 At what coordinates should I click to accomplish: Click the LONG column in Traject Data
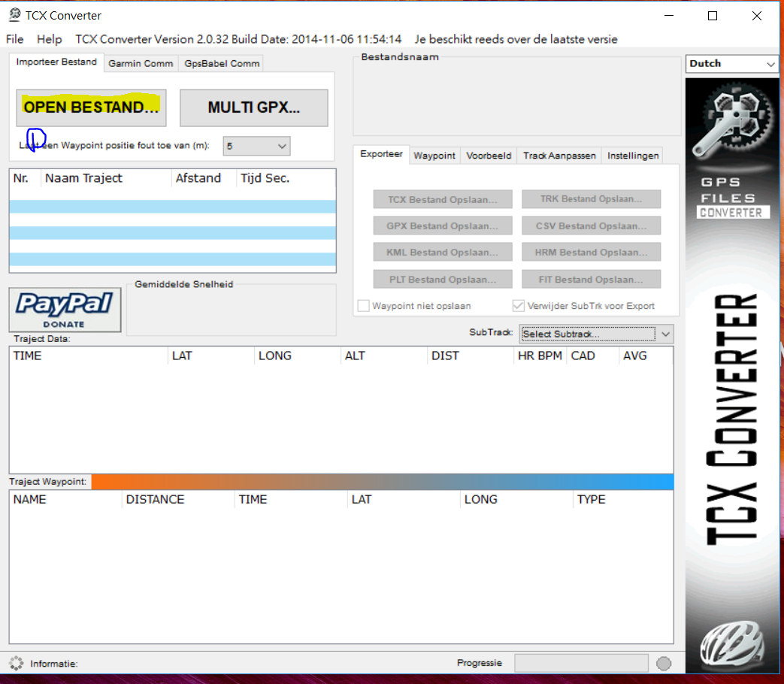(x=298, y=356)
